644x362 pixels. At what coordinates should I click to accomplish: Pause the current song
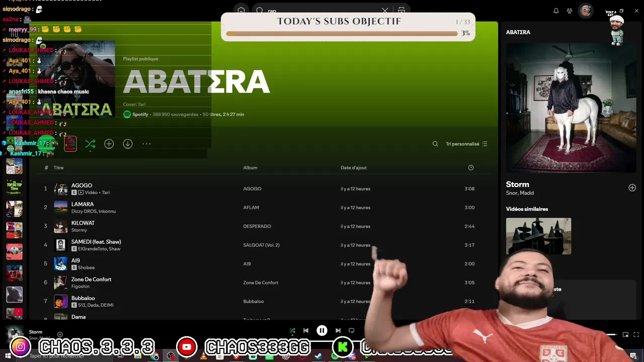(322, 330)
